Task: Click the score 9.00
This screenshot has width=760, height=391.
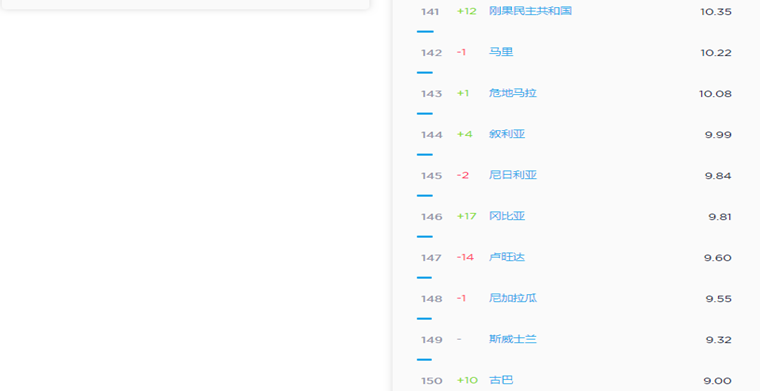Action: point(717,381)
